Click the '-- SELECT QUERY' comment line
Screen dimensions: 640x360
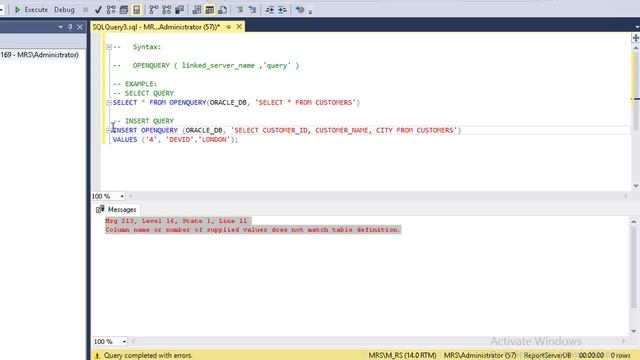click(144, 93)
